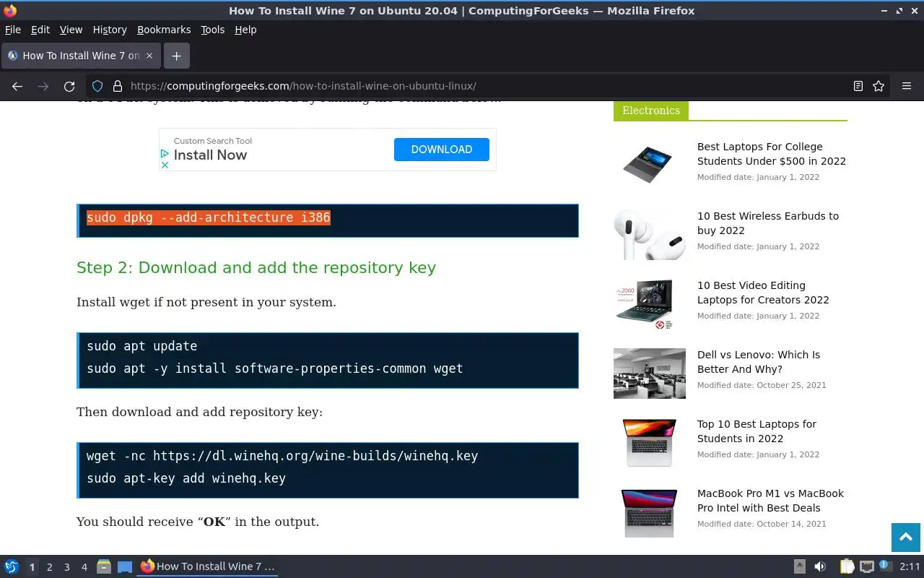Click the Step 2 repository key heading
Image resolution: width=924 pixels, height=578 pixels.
click(x=256, y=268)
